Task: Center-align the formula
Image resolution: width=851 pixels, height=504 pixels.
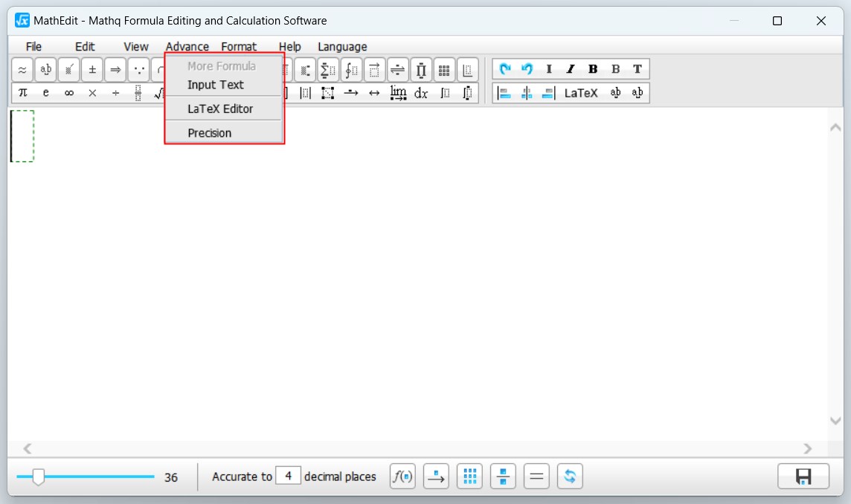Action: (527, 93)
